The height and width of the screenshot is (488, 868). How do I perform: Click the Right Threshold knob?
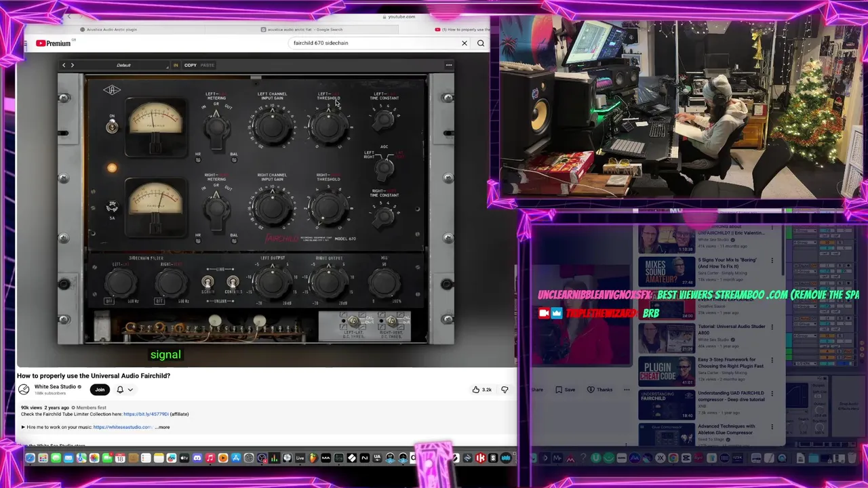point(328,207)
